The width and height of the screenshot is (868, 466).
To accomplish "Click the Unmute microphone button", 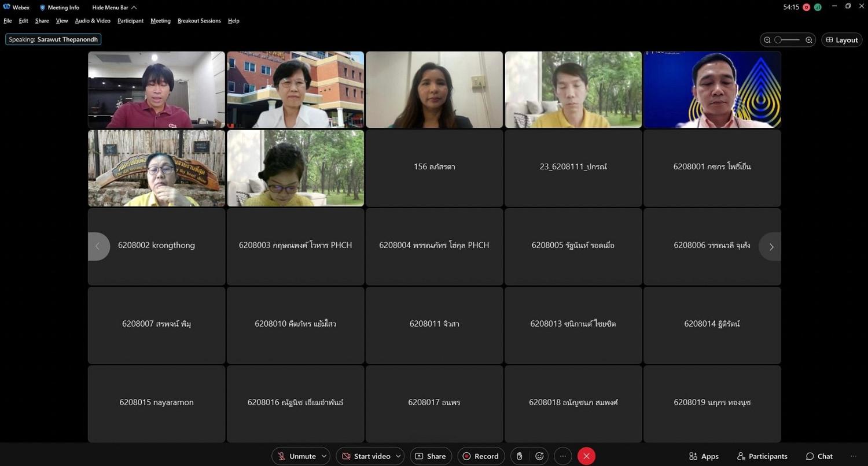I will 296,456.
